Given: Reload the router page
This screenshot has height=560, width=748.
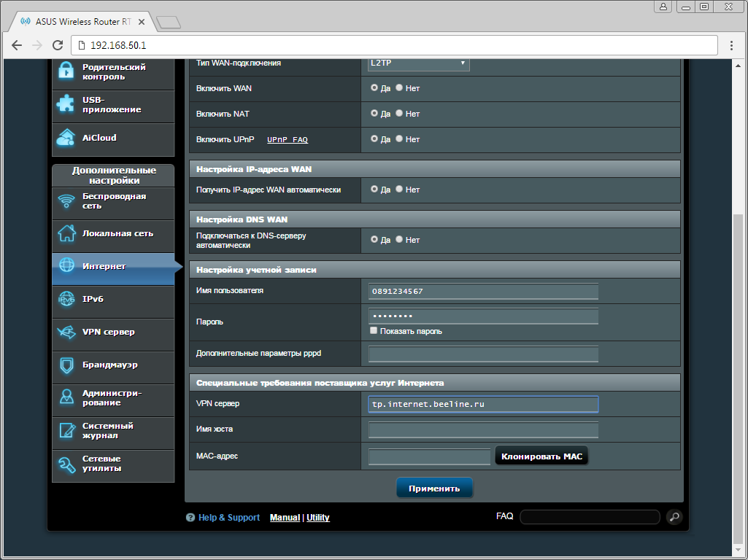Looking at the screenshot, I should point(58,45).
